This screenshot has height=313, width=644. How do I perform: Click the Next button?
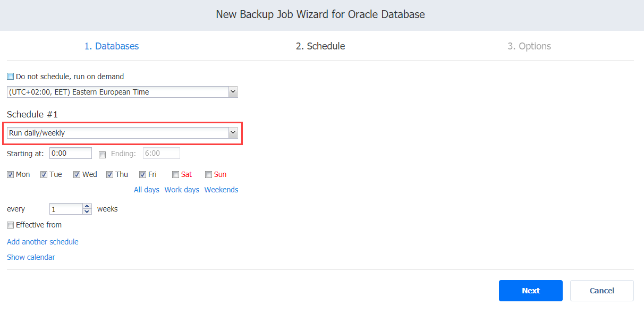tap(531, 291)
